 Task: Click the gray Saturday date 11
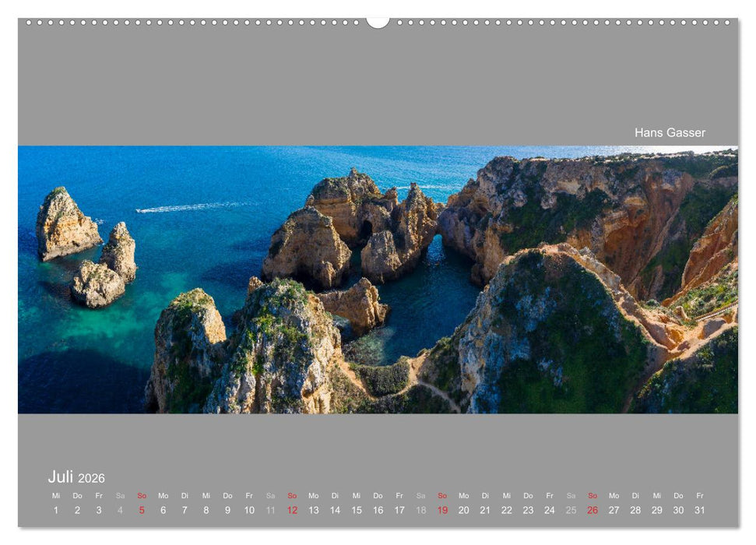click(x=270, y=510)
